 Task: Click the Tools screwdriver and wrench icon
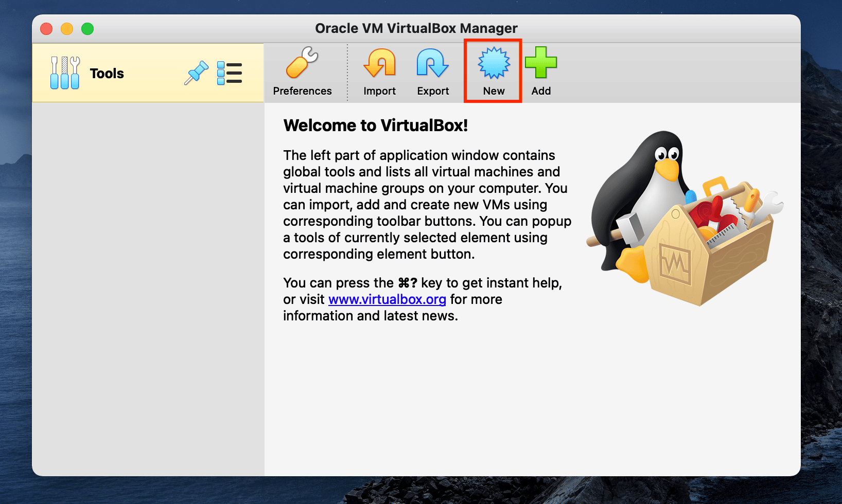click(x=65, y=73)
